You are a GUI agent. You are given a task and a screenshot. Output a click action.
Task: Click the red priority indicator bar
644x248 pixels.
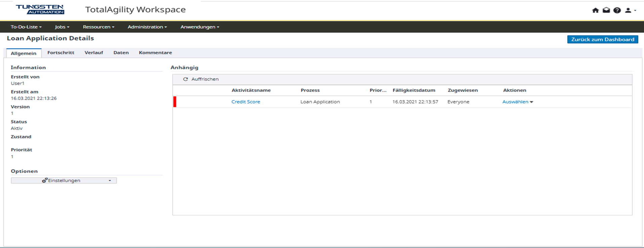point(175,102)
